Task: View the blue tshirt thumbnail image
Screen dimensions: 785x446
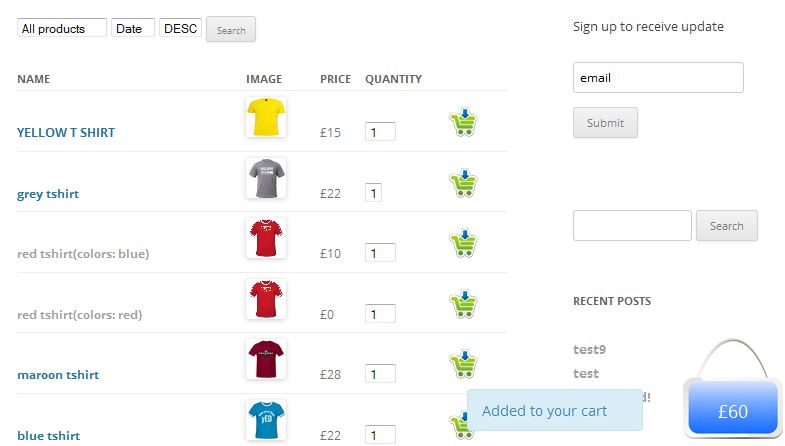Action: 266,419
